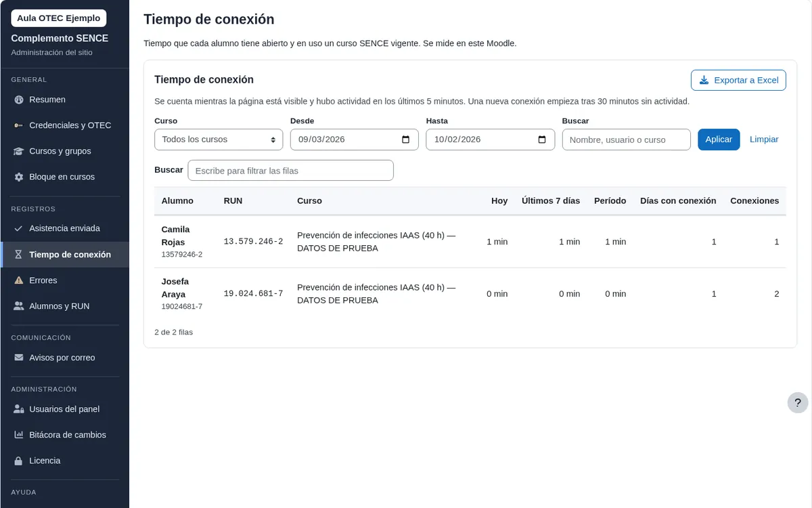Click the user-lock icon for Usuarios del panel

19,409
